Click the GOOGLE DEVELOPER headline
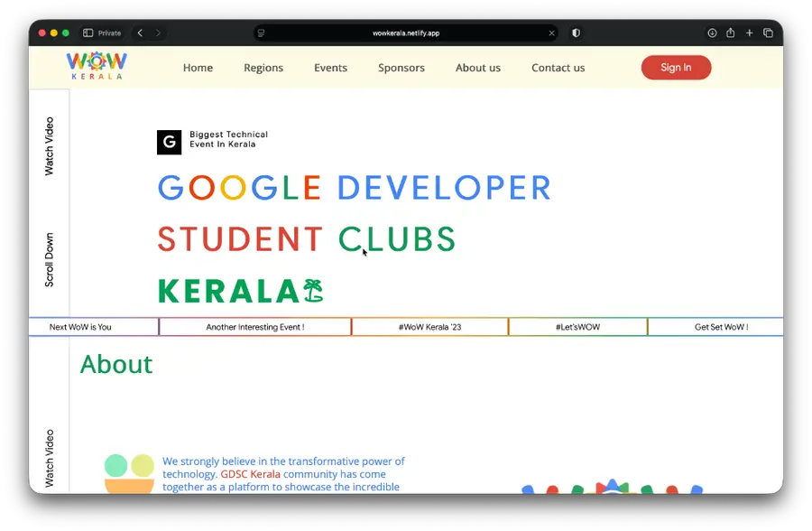Screen dimensions: 812x531 click(x=355, y=188)
